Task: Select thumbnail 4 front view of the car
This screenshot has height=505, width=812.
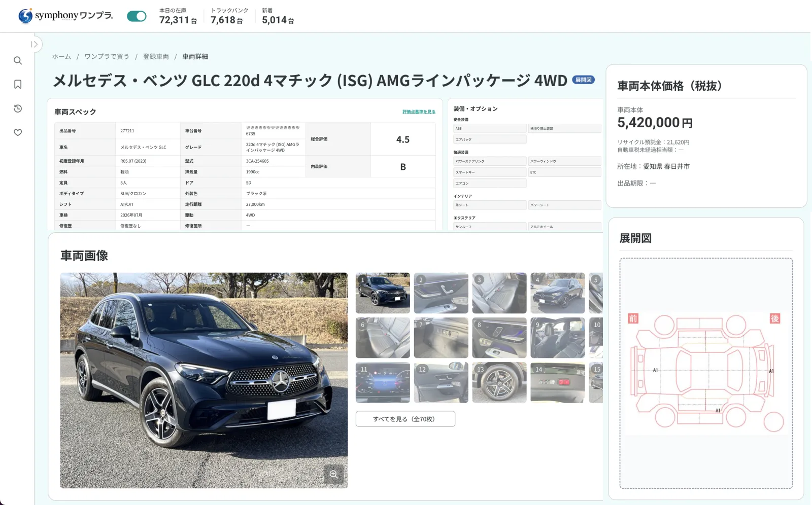Action: [558, 293]
